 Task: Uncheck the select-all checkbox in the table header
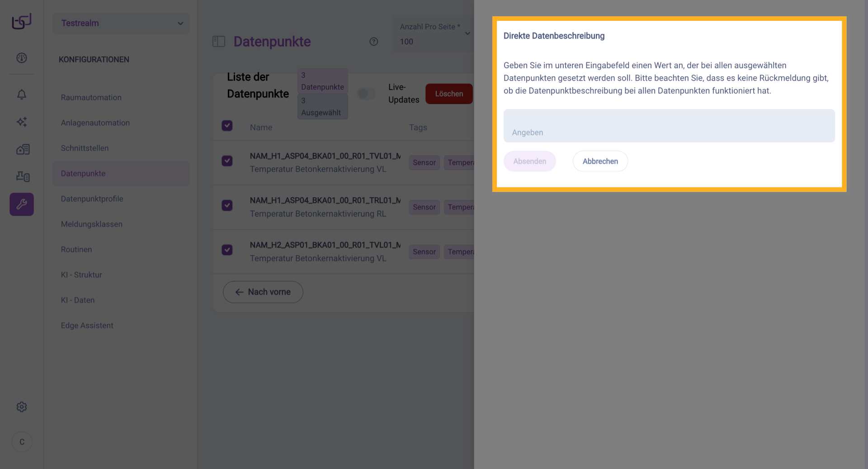point(227,125)
